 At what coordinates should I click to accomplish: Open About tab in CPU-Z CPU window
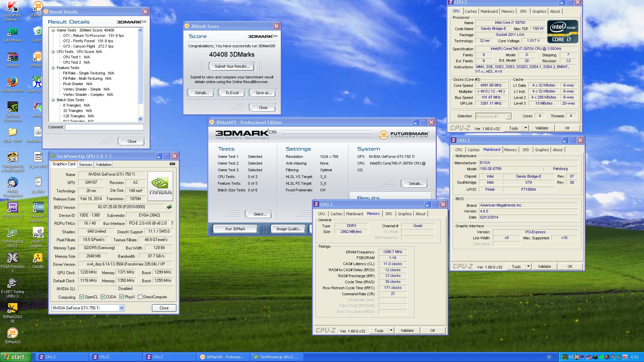pyautogui.click(x=555, y=11)
